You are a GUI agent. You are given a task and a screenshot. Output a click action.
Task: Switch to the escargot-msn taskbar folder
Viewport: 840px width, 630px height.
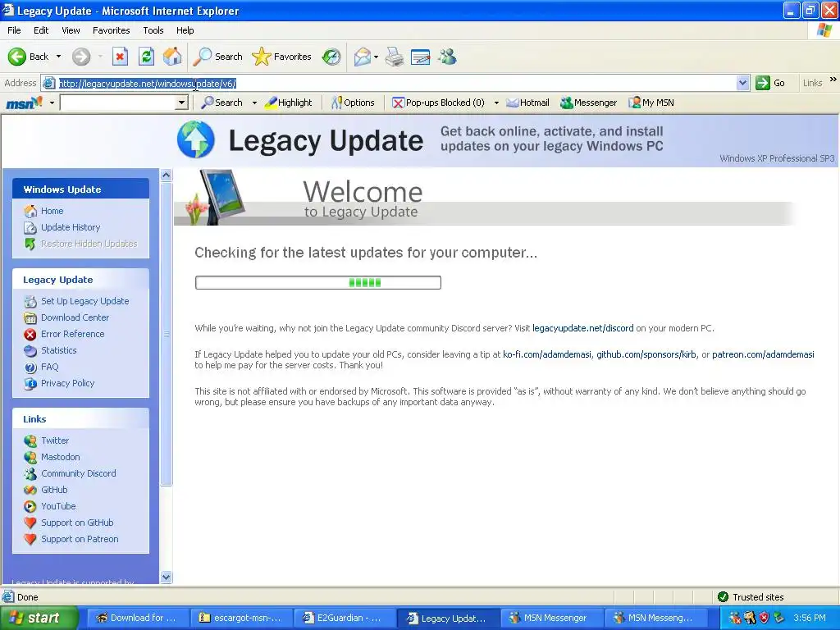[242, 618]
